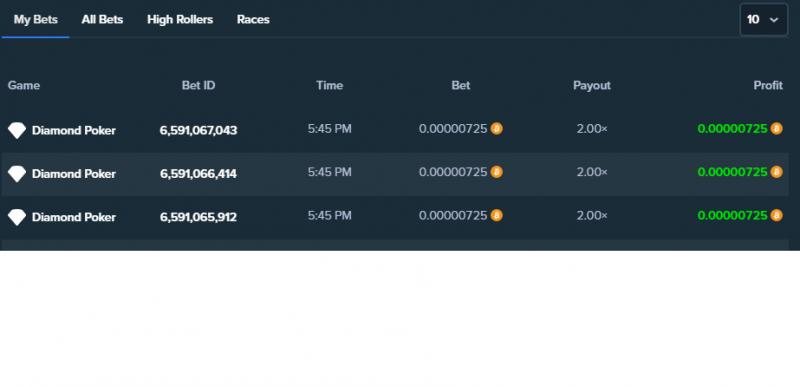Click bitcoin icon in Profit column, row 6,591,066,414
Viewport: 800px width, 387px height.
pyautogui.click(x=776, y=172)
